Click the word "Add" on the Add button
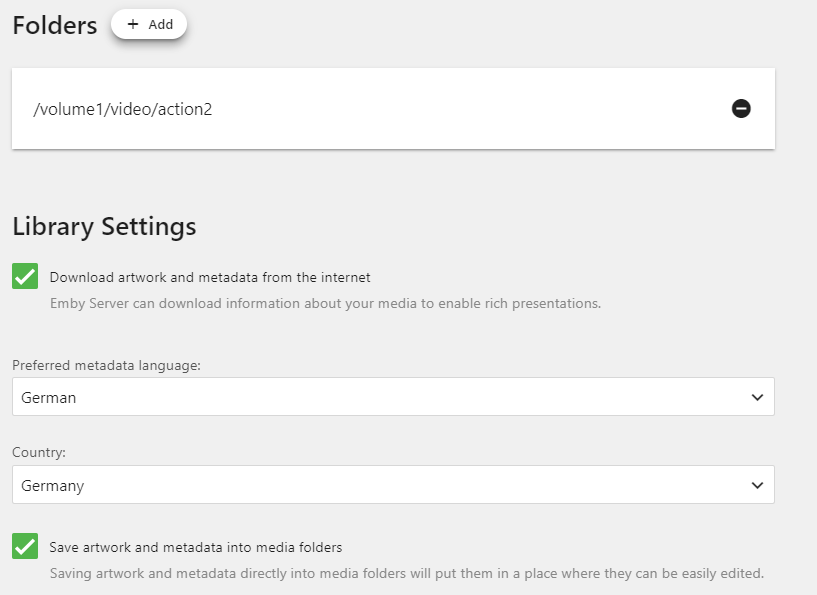 161,24
